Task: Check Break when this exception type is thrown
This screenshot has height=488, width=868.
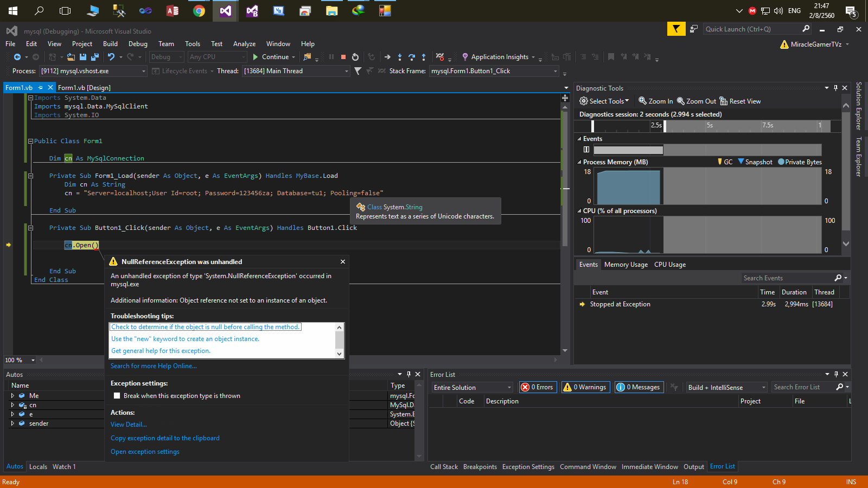Action: (x=117, y=396)
